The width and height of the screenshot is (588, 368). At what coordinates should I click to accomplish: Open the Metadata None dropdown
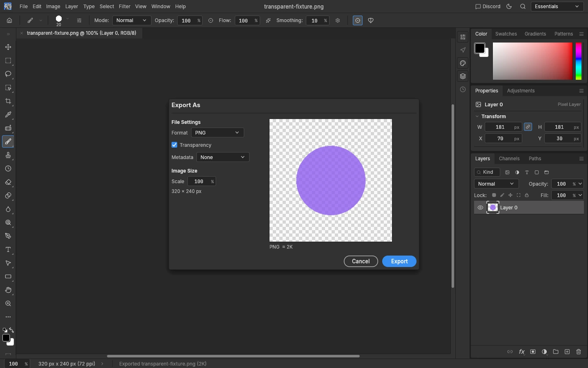(x=223, y=157)
